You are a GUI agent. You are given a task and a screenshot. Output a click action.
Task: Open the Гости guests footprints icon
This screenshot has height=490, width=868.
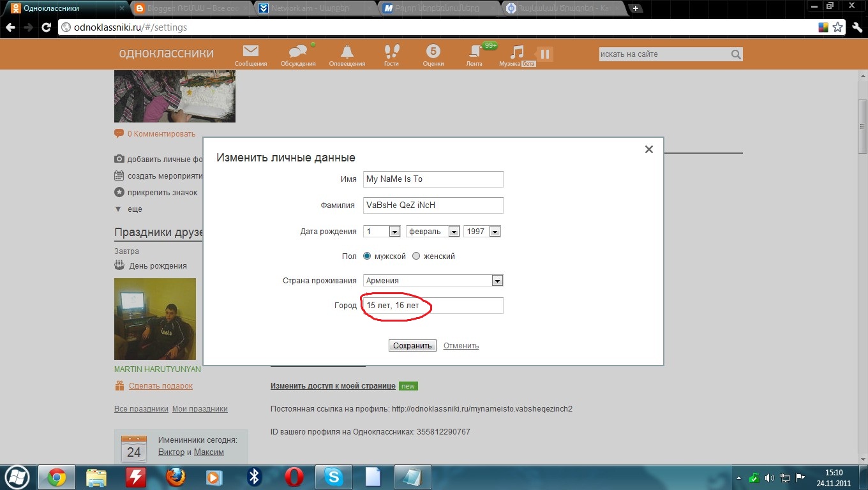coord(391,56)
